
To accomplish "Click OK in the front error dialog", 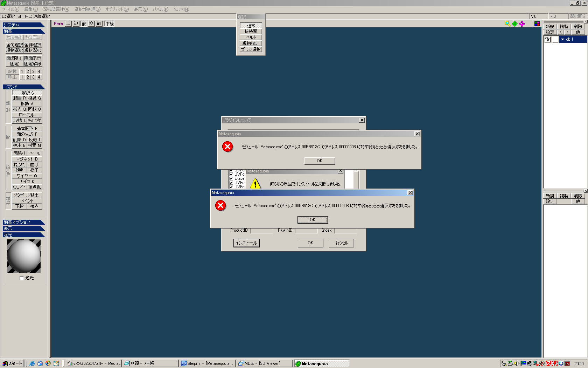I will [313, 220].
